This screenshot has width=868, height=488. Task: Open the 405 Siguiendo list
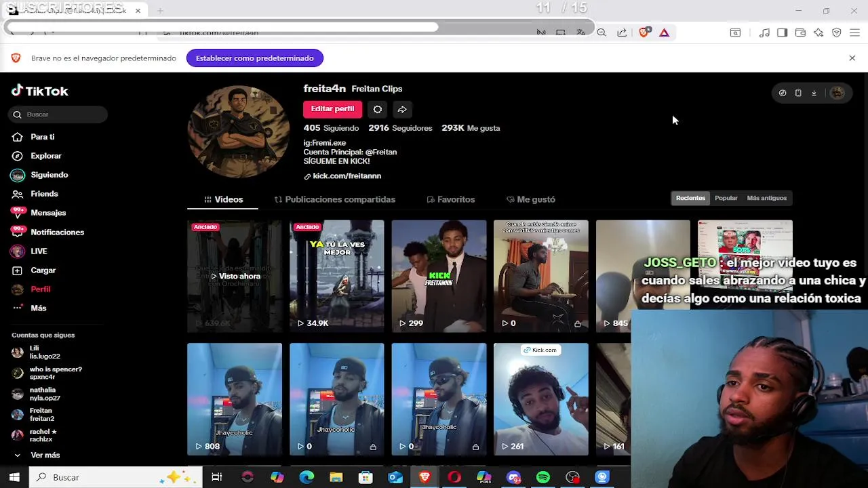331,128
